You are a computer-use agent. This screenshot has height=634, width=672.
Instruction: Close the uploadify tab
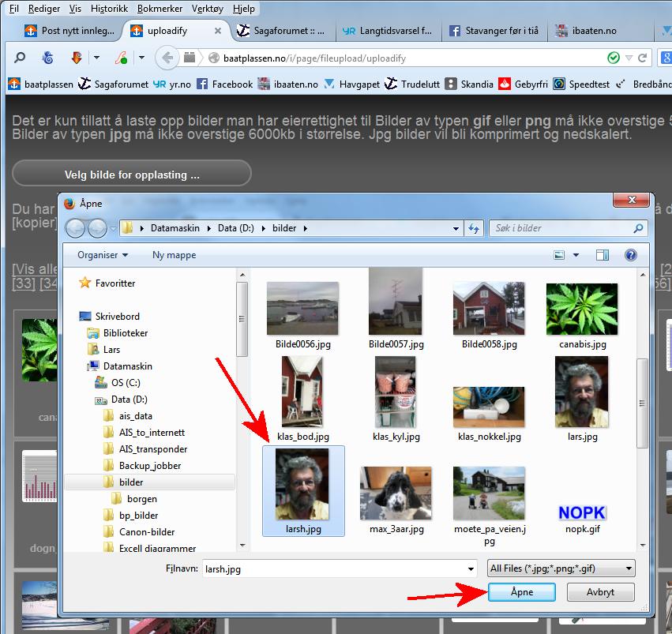218,31
